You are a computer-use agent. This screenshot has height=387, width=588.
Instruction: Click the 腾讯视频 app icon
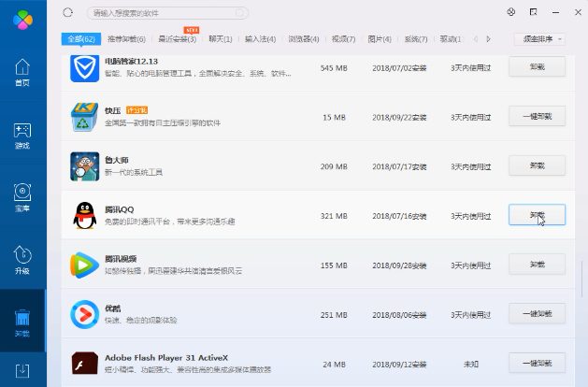(x=85, y=265)
